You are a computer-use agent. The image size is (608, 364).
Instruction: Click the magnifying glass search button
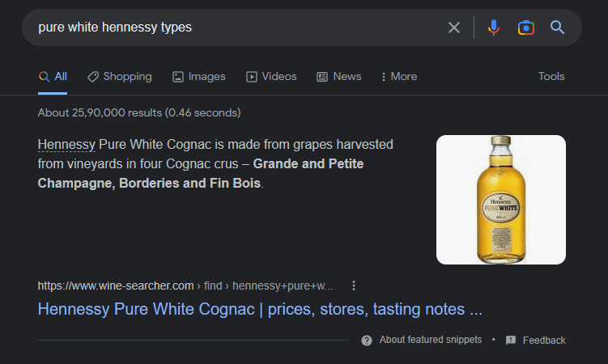tap(557, 28)
